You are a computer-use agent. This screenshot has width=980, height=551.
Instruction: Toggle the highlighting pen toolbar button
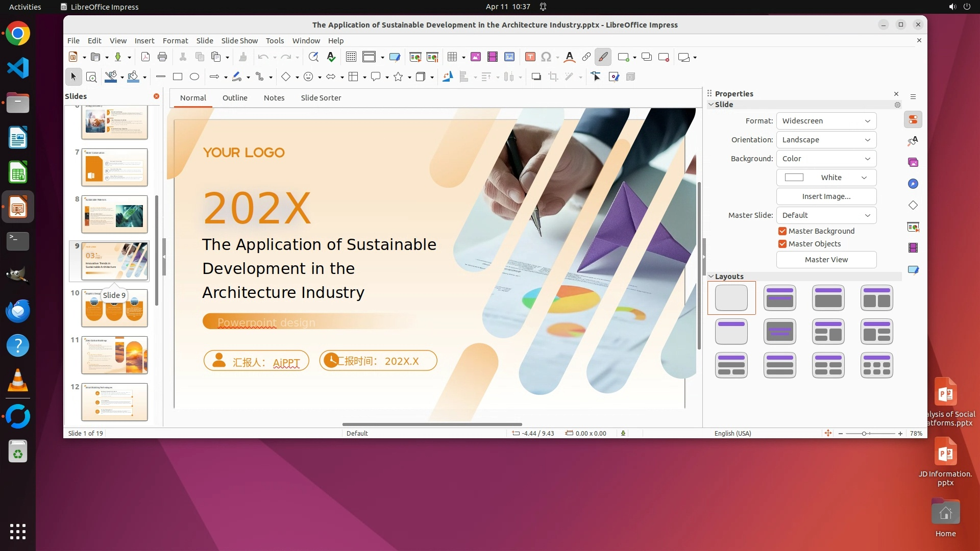(603, 57)
